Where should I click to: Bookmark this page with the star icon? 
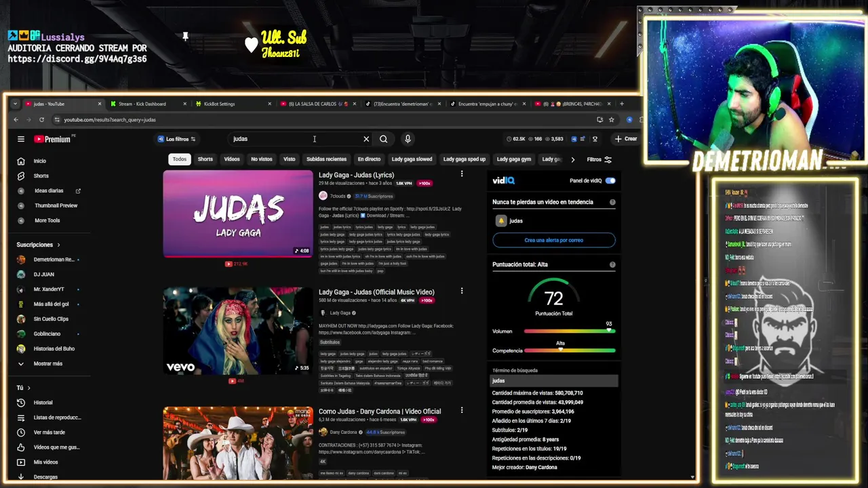[612, 120]
